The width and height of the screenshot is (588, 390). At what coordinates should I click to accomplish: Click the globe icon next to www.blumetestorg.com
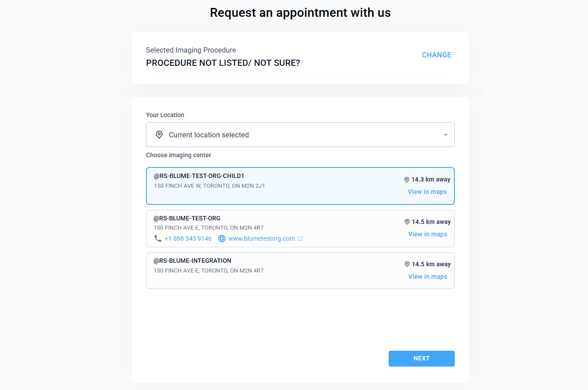[x=221, y=238]
